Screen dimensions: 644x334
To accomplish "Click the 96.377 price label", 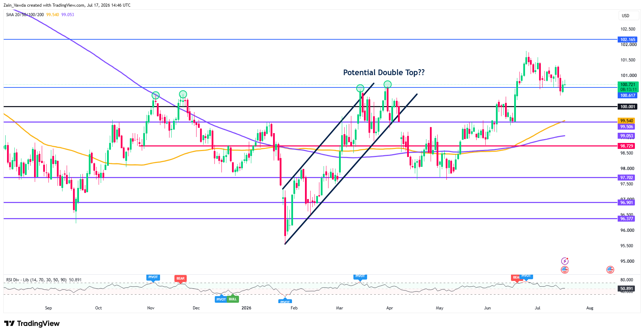I will click(626, 219).
